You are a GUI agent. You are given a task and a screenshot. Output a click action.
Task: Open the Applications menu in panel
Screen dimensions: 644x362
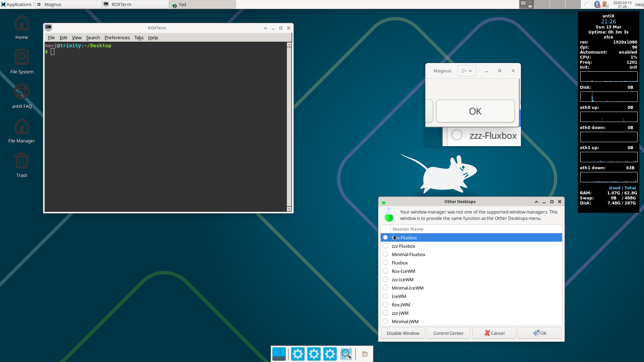16,4
